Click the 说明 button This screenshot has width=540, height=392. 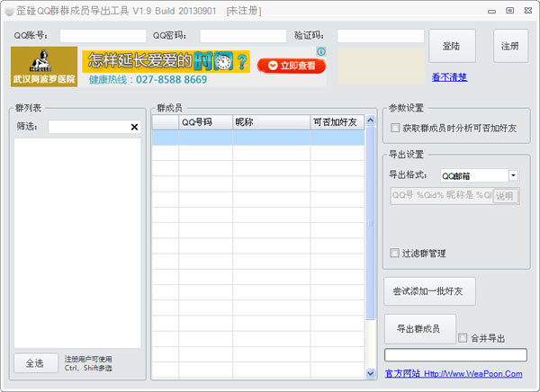(505, 196)
